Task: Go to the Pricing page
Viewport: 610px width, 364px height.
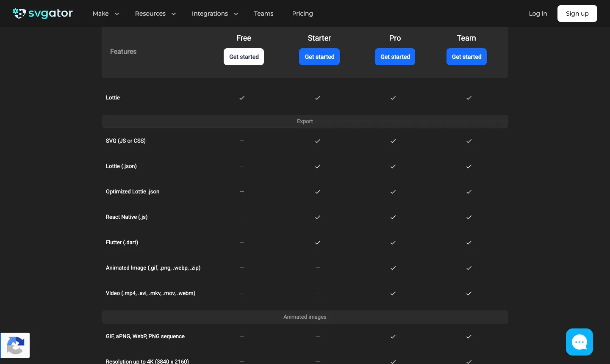Action: click(302, 14)
